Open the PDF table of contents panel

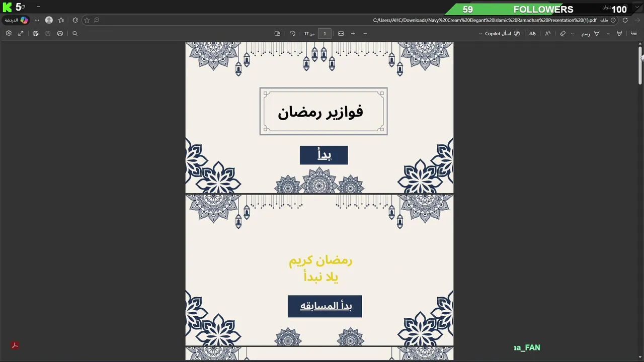[634, 33]
